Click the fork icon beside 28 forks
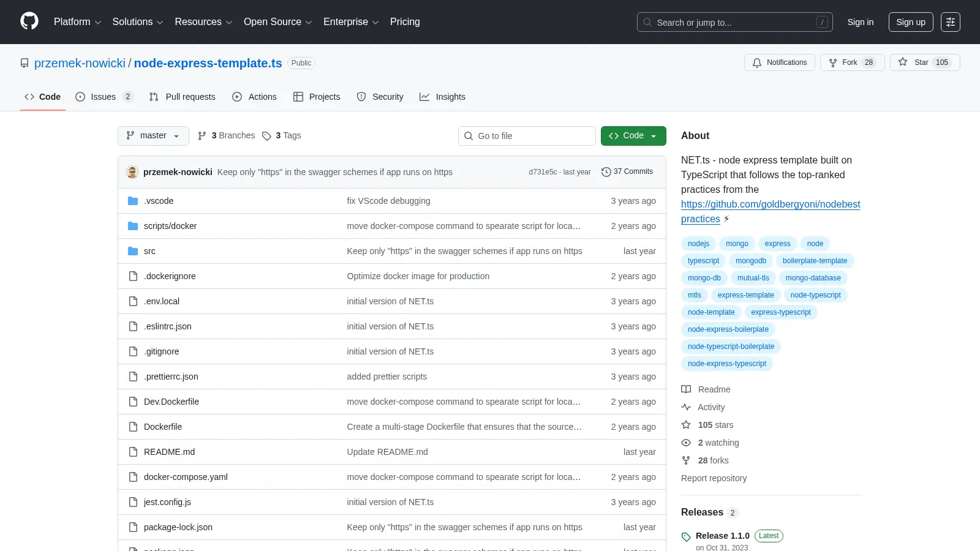The height and width of the screenshot is (551, 980). coord(686,460)
